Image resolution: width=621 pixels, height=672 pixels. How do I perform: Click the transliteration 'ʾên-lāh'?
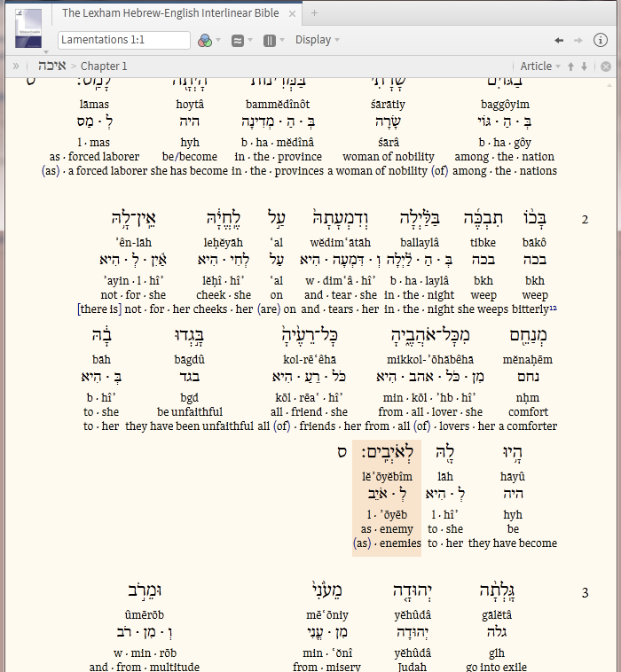133,243
